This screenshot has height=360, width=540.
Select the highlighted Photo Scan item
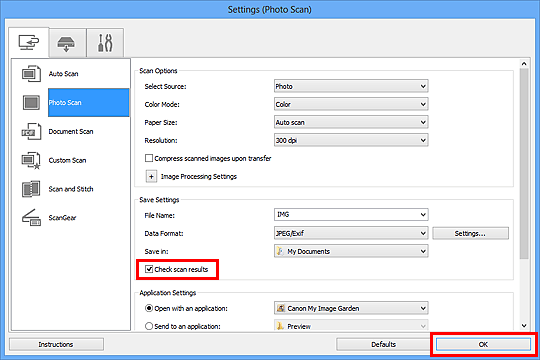click(89, 103)
